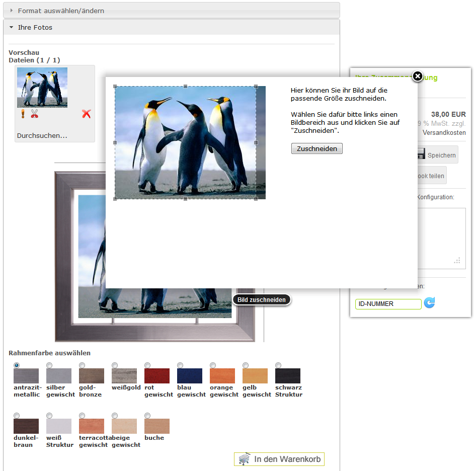Click the Konfiguration text area
This screenshot has width=476, height=471.
coord(441,239)
